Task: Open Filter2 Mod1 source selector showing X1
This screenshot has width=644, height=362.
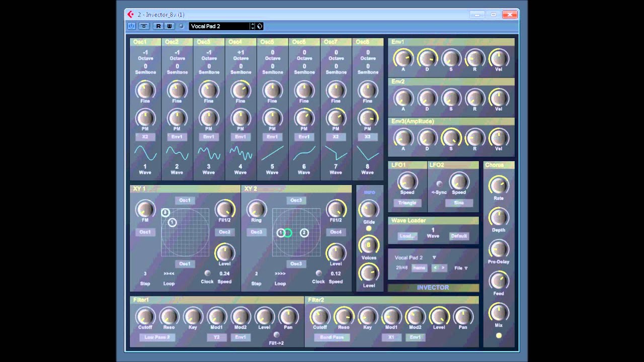Action: 391,337
